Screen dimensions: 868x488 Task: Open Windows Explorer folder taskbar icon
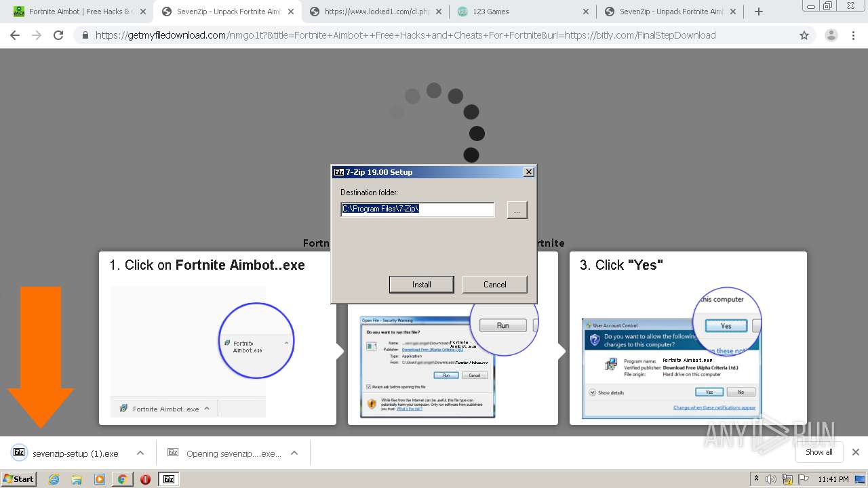coord(77,479)
